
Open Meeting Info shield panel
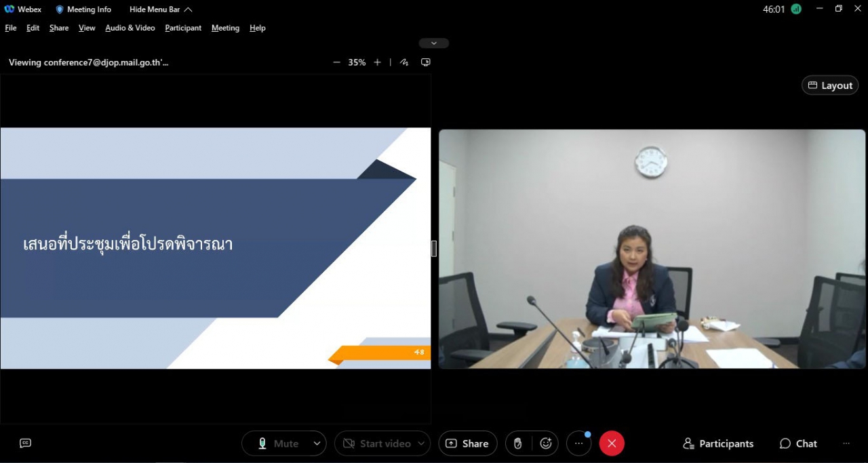coord(83,9)
